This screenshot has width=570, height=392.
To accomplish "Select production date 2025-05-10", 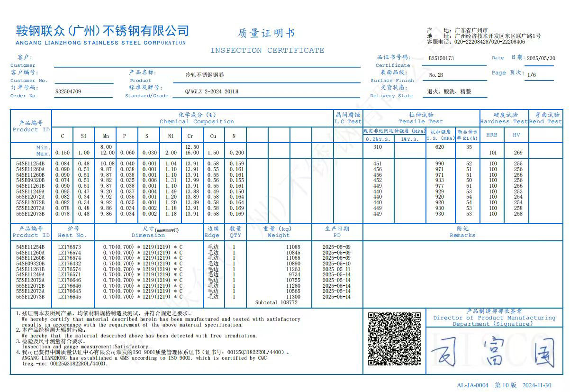I will 336,264.
